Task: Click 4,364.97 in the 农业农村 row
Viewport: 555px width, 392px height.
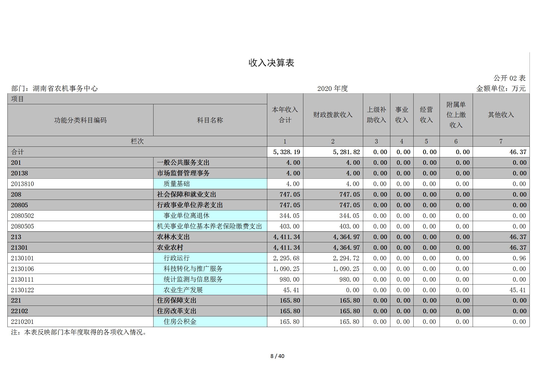Action: click(346, 248)
